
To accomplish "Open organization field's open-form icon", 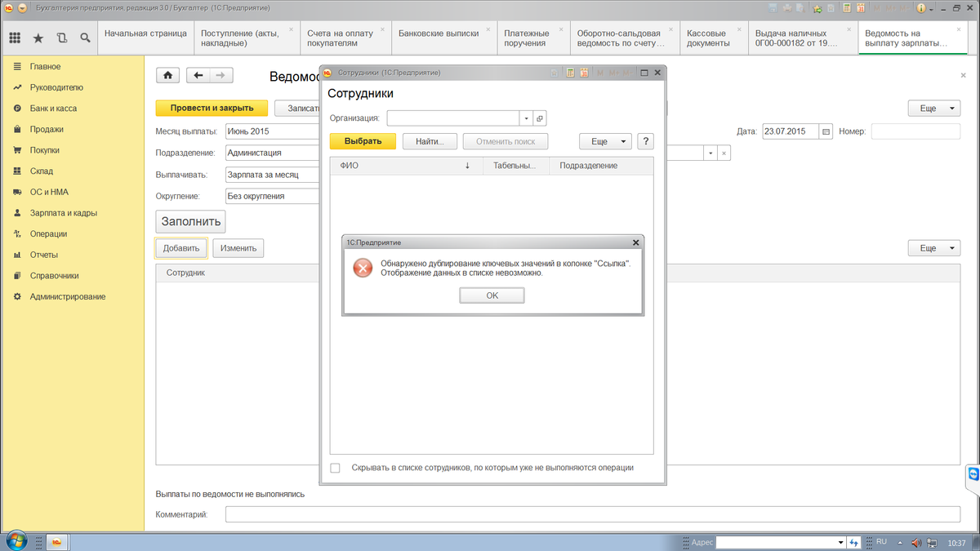I will coord(540,118).
